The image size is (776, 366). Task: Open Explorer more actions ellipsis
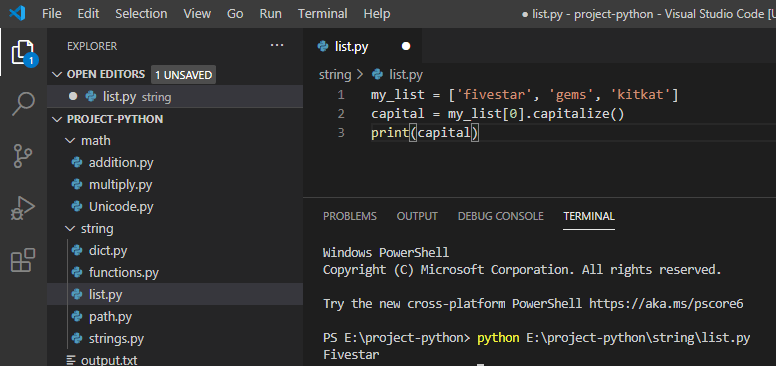coord(277,46)
